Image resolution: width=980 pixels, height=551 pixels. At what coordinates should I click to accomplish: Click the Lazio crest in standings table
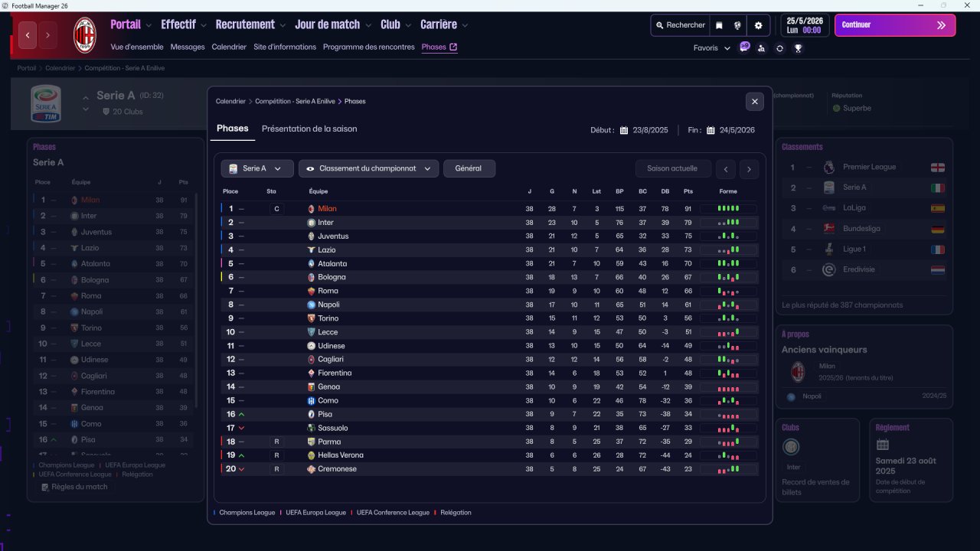coord(311,250)
